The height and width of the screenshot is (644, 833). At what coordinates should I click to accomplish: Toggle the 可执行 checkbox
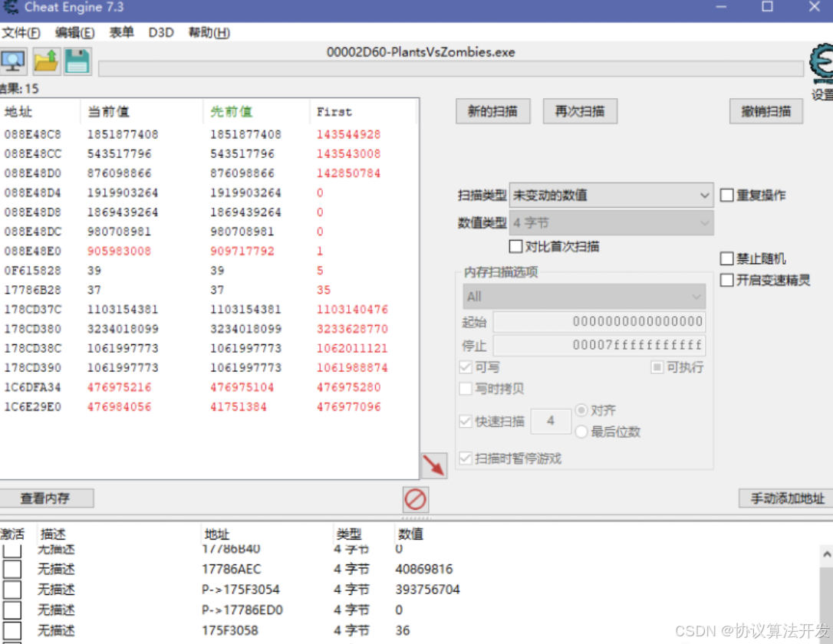pyautogui.click(x=657, y=367)
